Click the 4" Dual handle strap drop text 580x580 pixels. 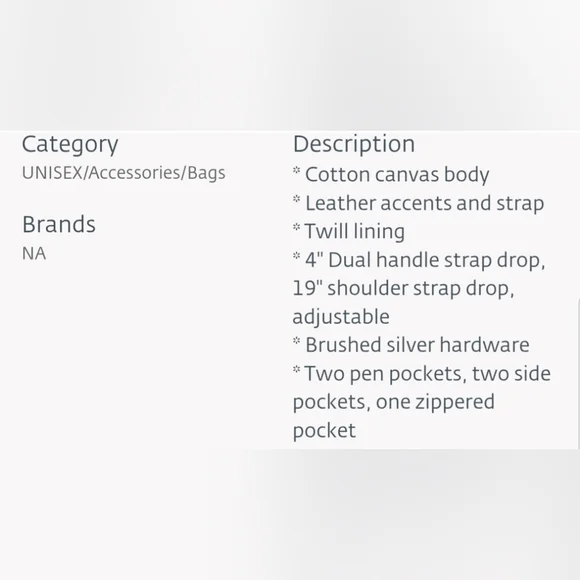(x=425, y=260)
